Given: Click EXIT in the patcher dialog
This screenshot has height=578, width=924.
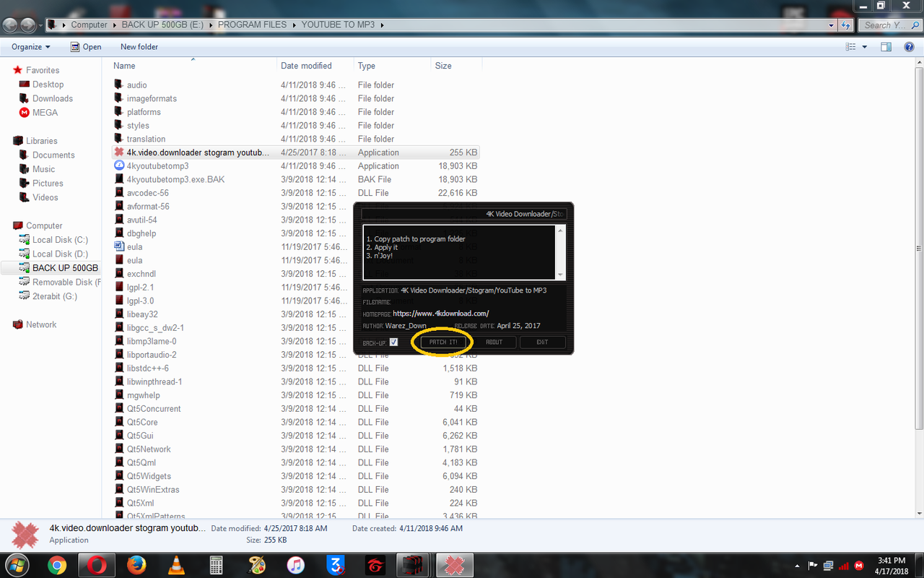Looking at the screenshot, I should coord(542,342).
